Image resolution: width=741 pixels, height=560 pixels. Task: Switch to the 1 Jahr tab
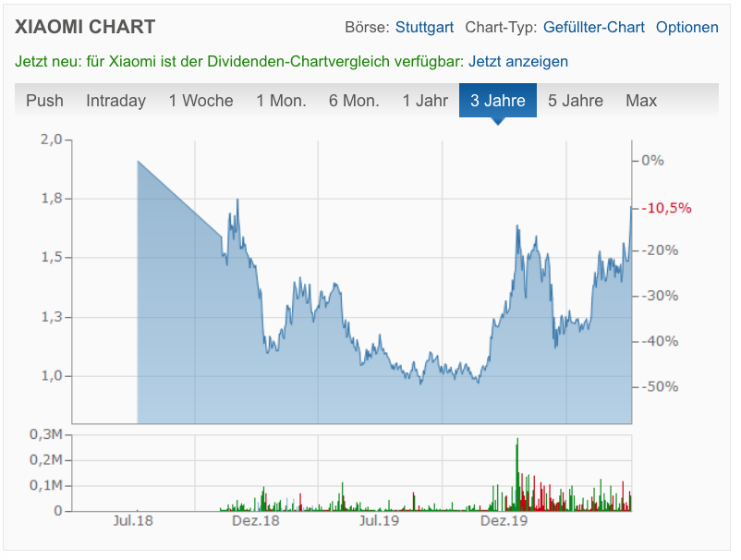[425, 101]
